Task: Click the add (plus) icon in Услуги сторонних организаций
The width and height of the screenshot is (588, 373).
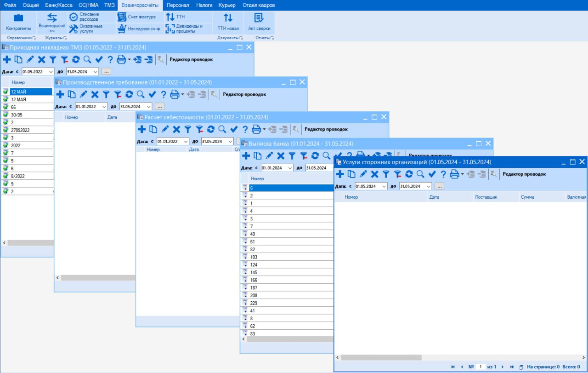Action: click(340, 174)
